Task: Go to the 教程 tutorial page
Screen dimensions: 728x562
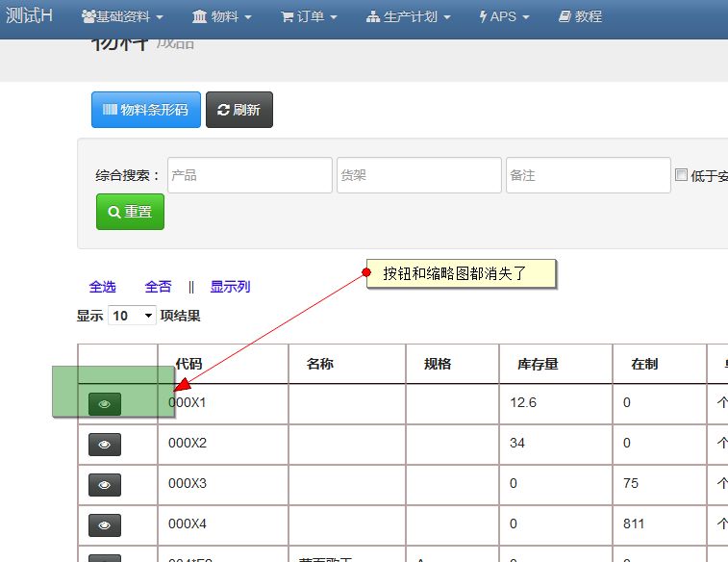Action: [x=580, y=17]
